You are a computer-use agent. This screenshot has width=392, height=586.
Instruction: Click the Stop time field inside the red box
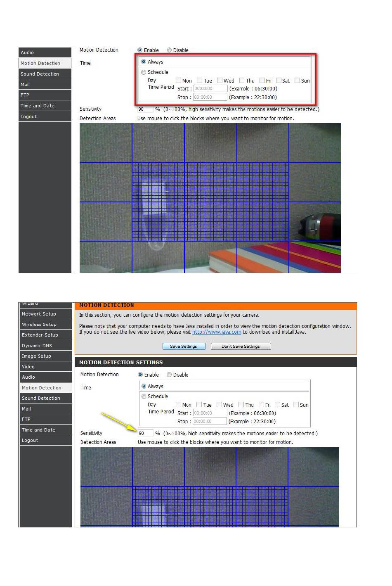click(210, 97)
